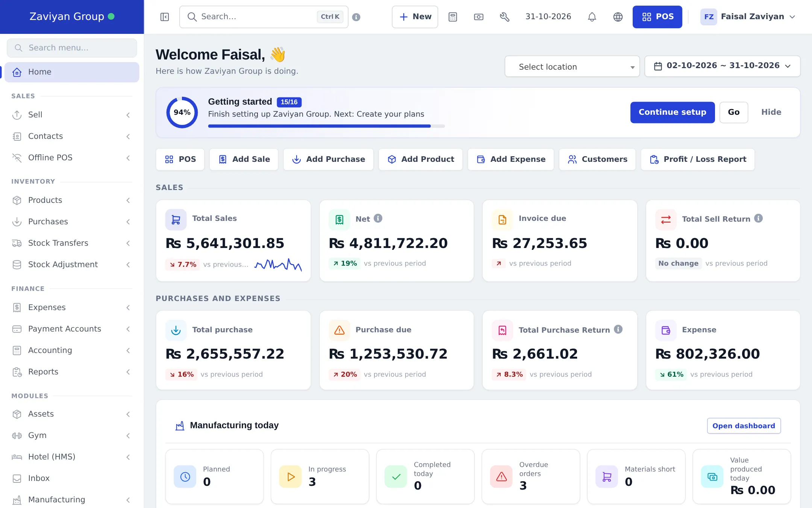
Task: Click the Invoice due document icon
Action: [503, 219]
